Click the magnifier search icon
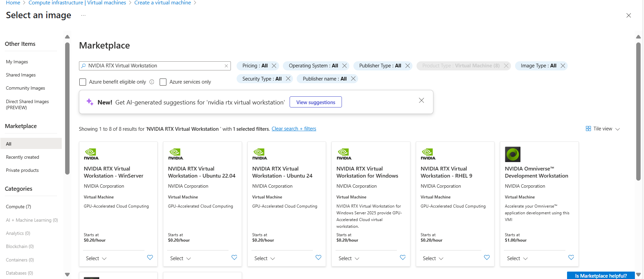 [83, 66]
